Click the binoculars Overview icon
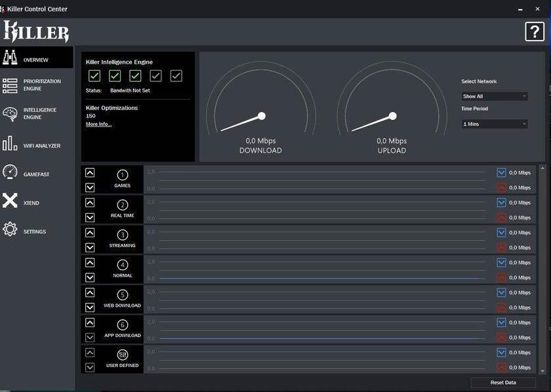551x392 pixels. coord(10,58)
